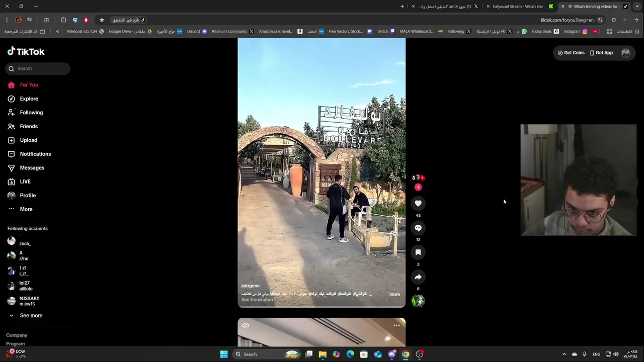The height and width of the screenshot is (362, 644).
Task: Open the Twitch bookmark
Action: click(x=385, y=31)
